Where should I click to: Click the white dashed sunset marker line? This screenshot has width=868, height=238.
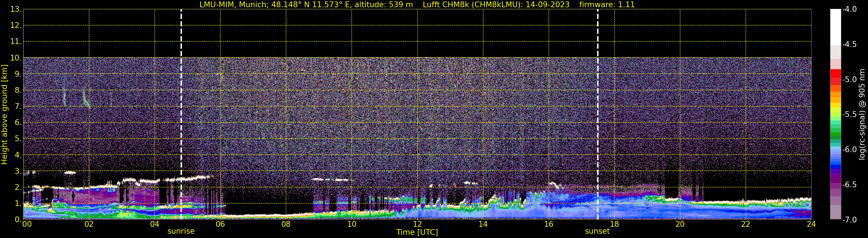click(x=598, y=114)
